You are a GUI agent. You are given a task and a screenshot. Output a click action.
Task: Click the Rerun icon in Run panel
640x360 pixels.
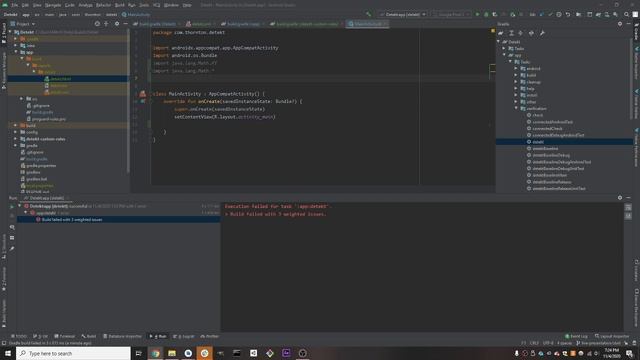click(12, 207)
